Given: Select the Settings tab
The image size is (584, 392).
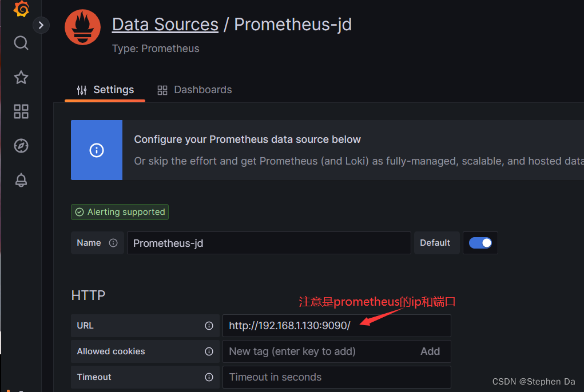Looking at the screenshot, I should tap(105, 90).
